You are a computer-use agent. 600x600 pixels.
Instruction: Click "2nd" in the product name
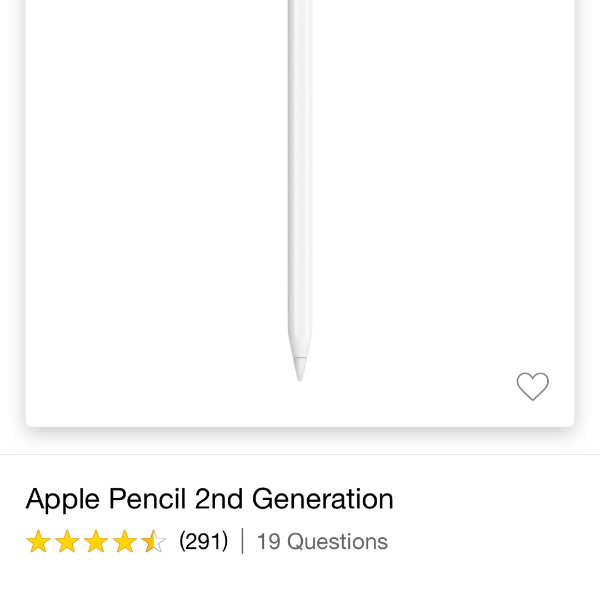219,499
